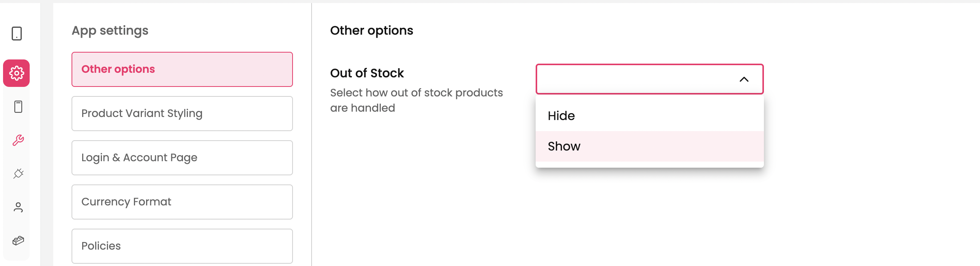The width and height of the screenshot is (980, 266).
Task: Click the user account icon in sidebar
Action: pos(18,207)
